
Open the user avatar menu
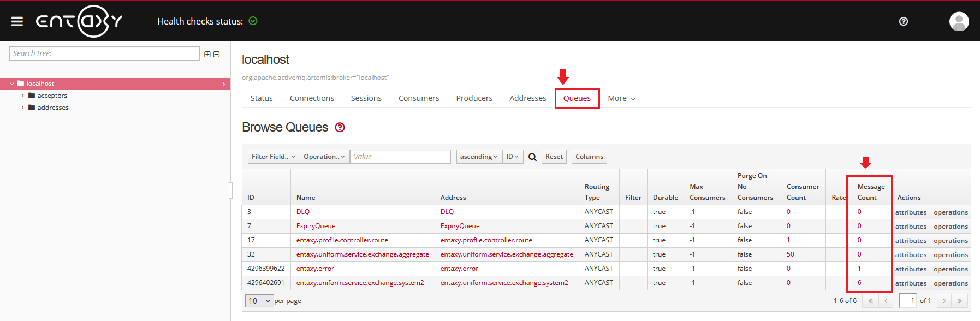[x=959, y=21]
